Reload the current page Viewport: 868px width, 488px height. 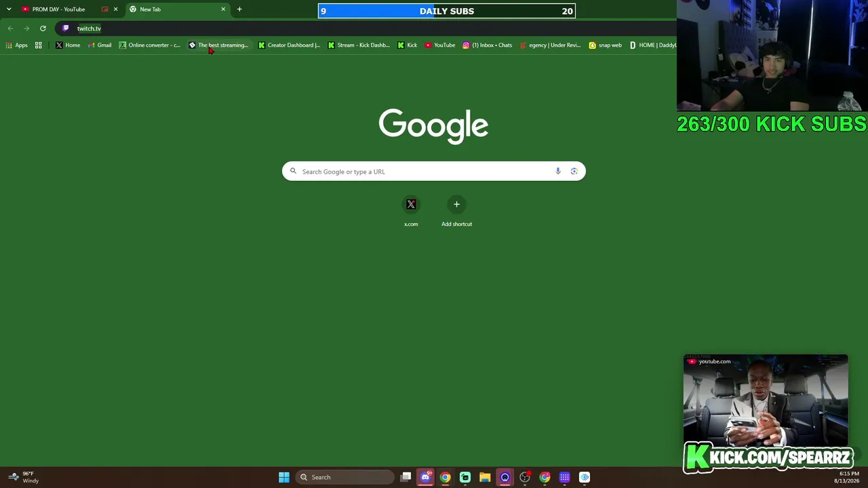[43, 28]
